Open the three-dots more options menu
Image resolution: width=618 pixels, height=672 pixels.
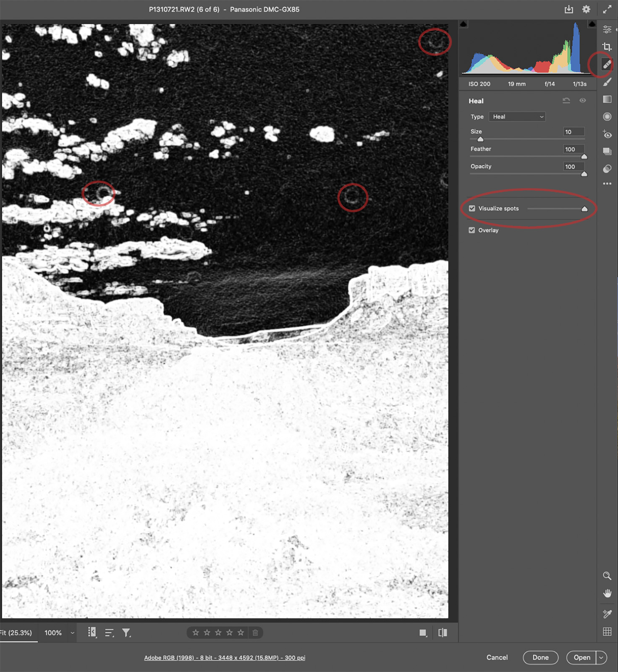point(607,184)
